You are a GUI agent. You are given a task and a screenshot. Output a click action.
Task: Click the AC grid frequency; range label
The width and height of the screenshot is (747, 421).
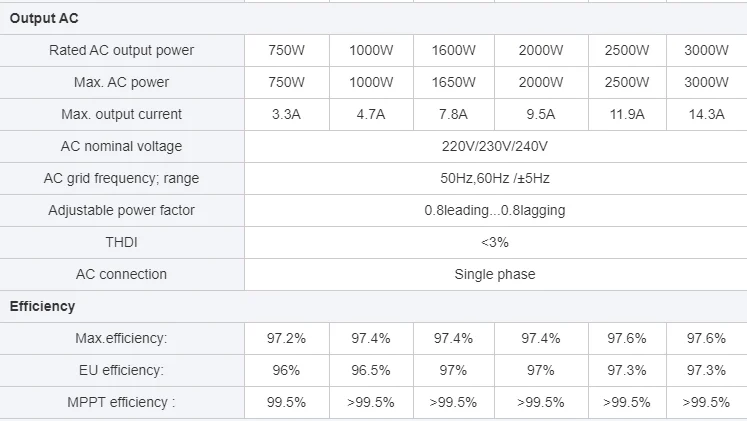tap(121, 178)
